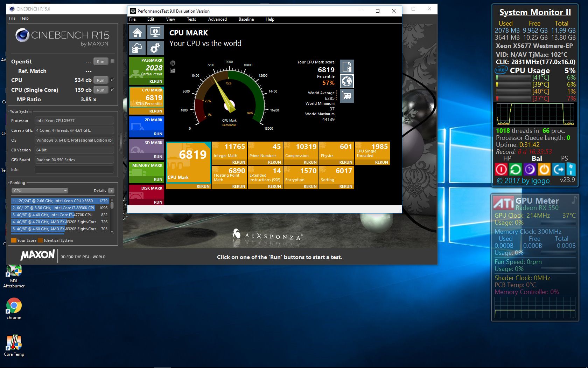Run the Disk Mark test

coord(158,202)
